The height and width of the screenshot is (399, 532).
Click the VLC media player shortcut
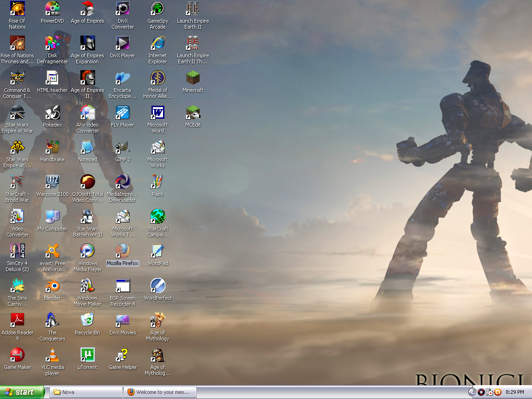[x=52, y=356]
